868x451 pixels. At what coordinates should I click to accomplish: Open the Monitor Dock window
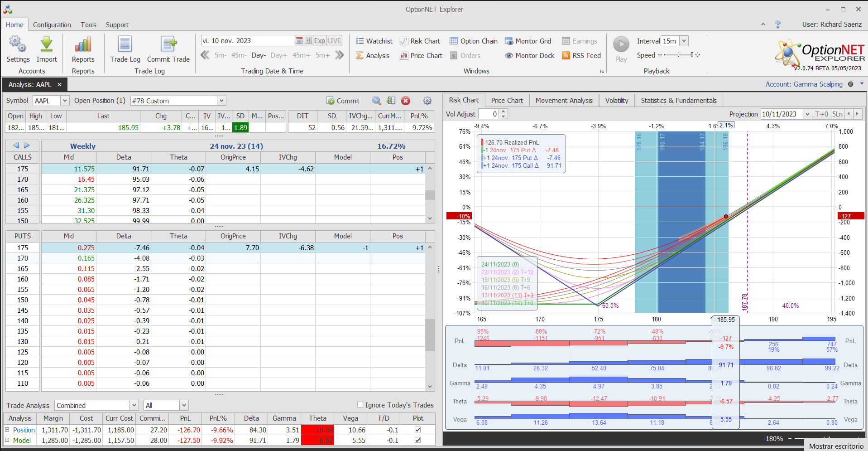click(529, 56)
